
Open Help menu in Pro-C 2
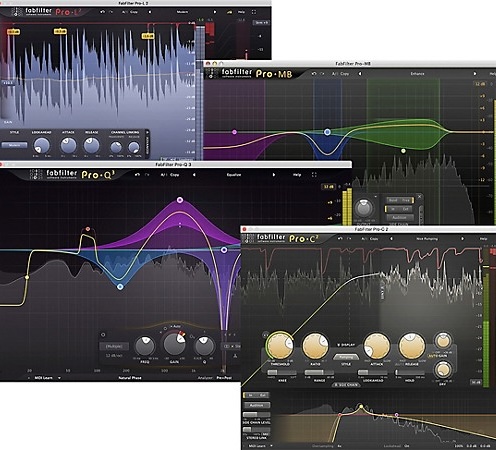pos(483,239)
